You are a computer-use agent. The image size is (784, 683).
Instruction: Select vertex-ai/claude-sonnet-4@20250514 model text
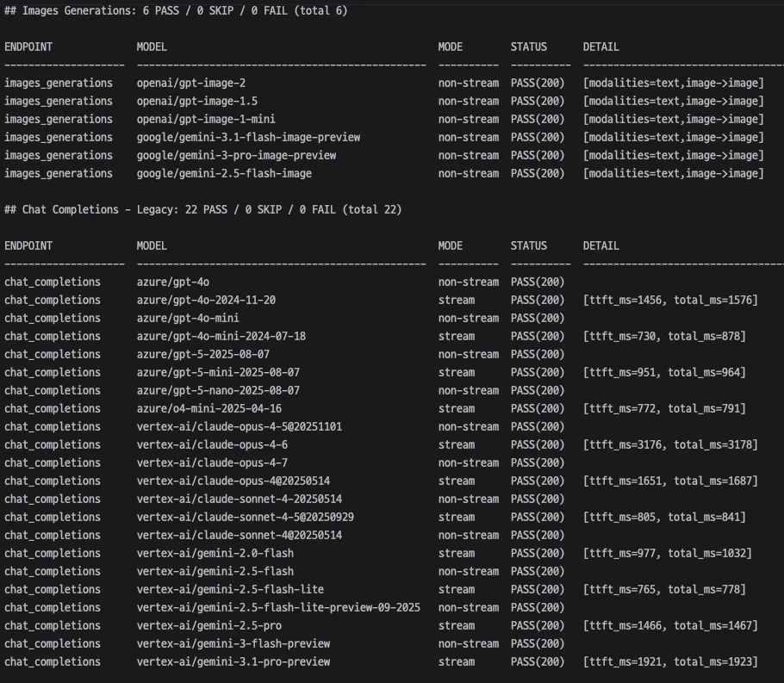coord(240,535)
